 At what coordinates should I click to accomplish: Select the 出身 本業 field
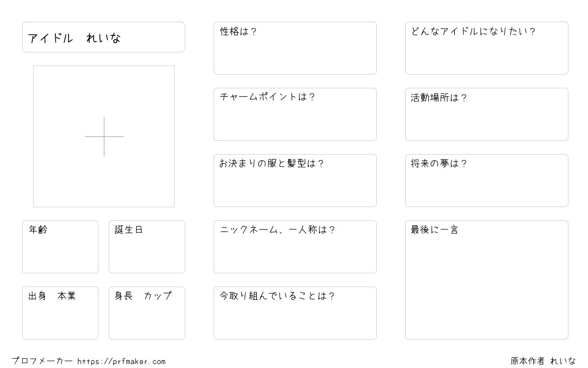60,313
